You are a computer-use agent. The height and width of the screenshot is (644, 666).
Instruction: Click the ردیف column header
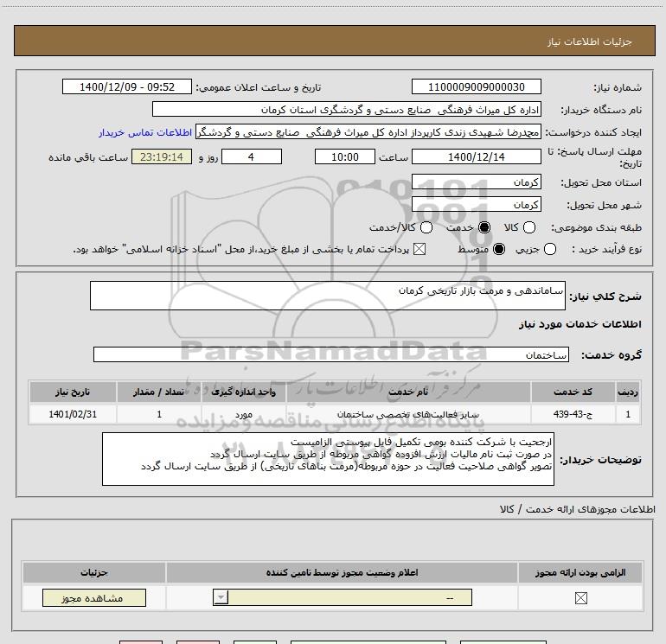[x=628, y=392]
